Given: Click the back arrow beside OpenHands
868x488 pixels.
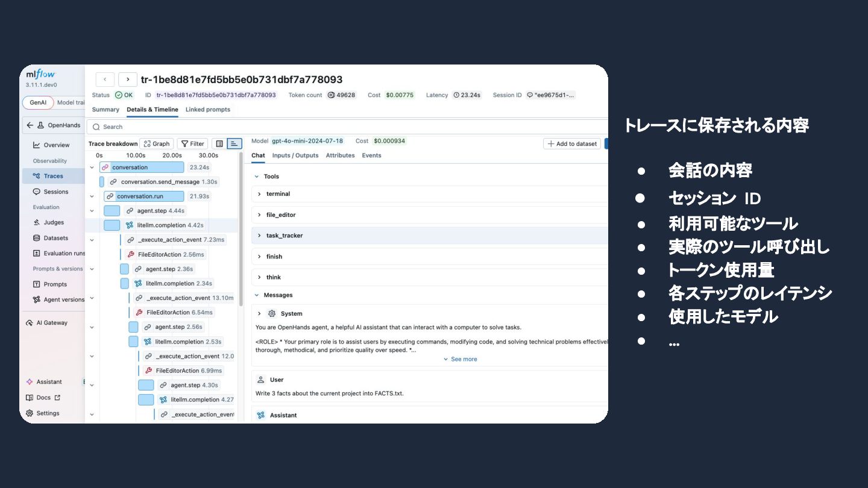Looking at the screenshot, I should pos(30,125).
